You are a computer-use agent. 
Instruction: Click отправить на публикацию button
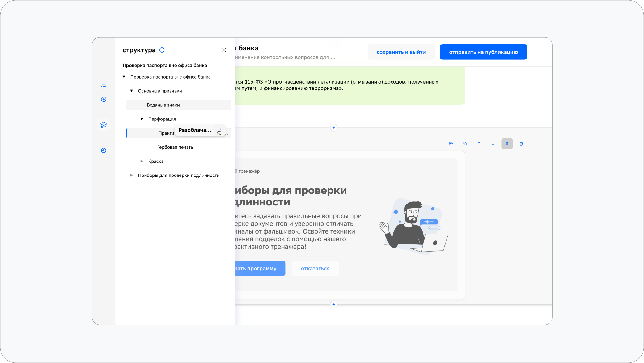(x=483, y=52)
